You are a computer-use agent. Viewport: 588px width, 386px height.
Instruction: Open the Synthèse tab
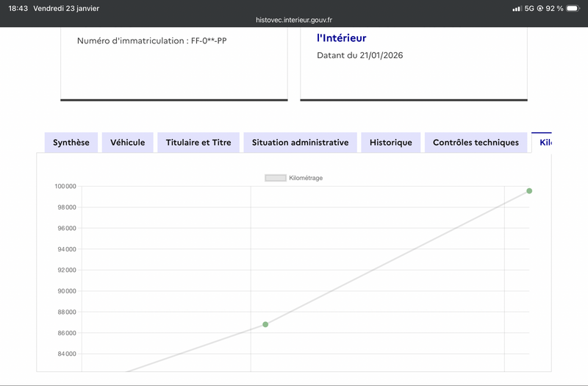coord(71,143)
